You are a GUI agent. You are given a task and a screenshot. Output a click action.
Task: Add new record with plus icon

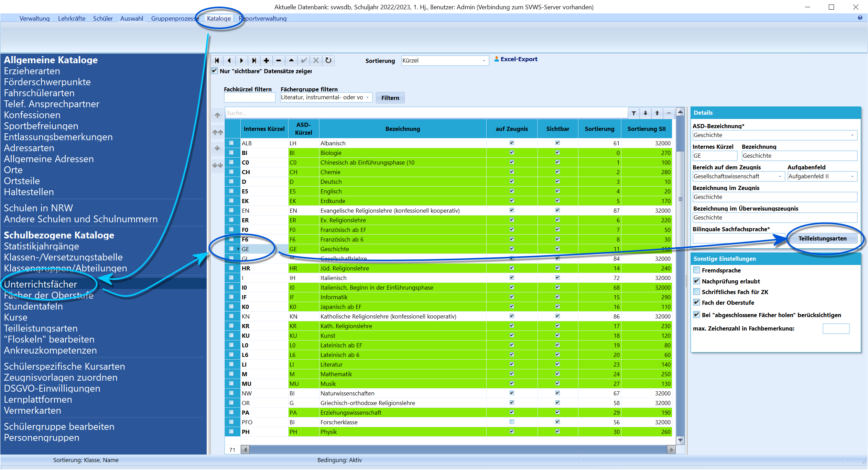pyautogui.click(x=267, y=60)
